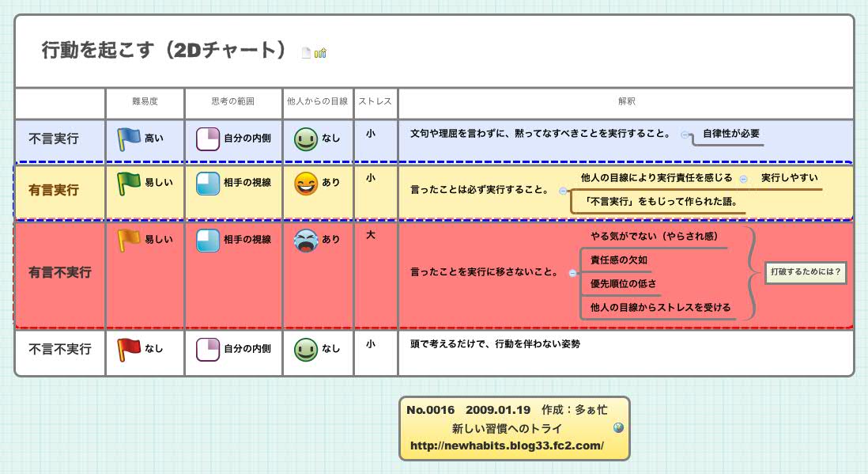Collapse the node before 自律性が必要
The width and height of the screenshot is (868, 474).
[x=683, y=135]
